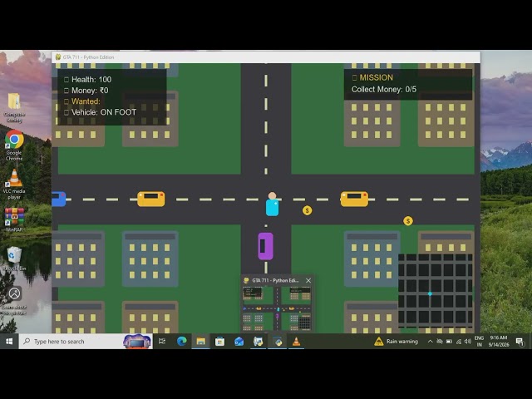Click the 'Learn about this picture' desktop icon

(x=14, y=301)
